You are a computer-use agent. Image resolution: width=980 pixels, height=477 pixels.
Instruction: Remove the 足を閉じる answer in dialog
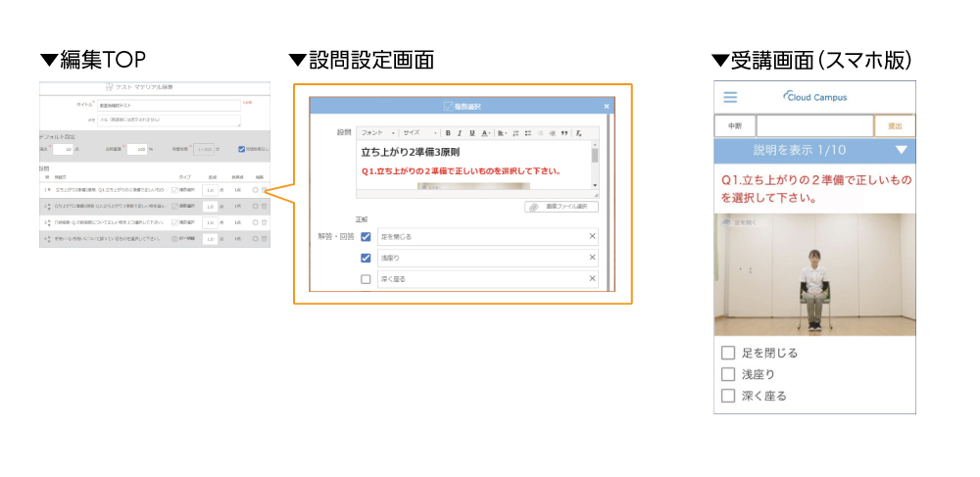pyautogui.click(x=593, y=236)
